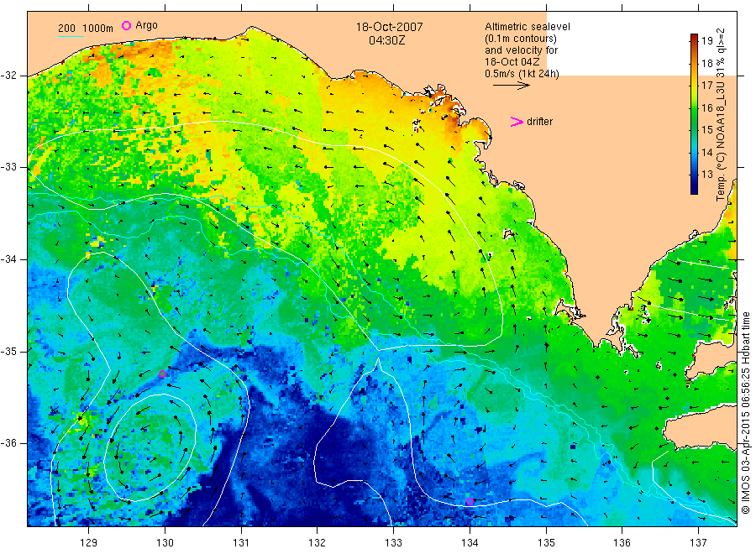Click the longitude label '135'
Image resolution: width=756 pixels, height=554 pixels.
pos(546,543)
